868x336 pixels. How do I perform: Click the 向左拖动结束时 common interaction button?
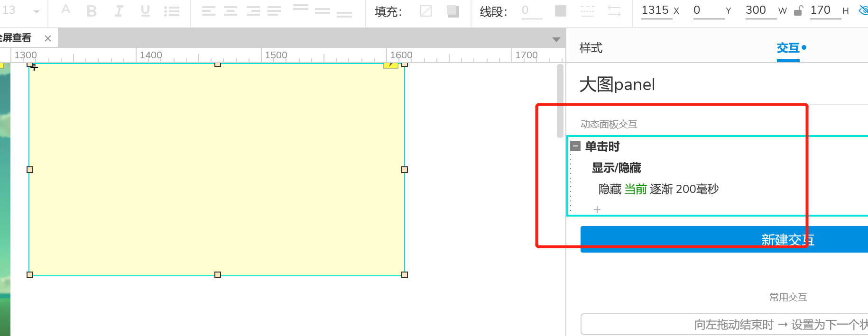[724, 325]
